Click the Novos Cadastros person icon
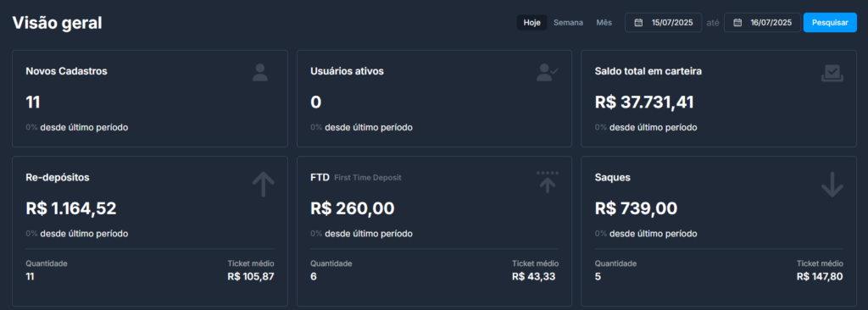 260,73
